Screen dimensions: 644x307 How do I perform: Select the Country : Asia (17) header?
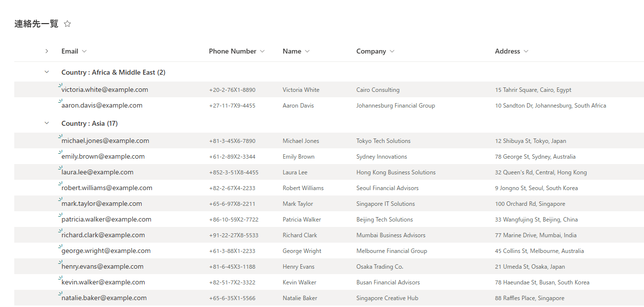[89, 123]
